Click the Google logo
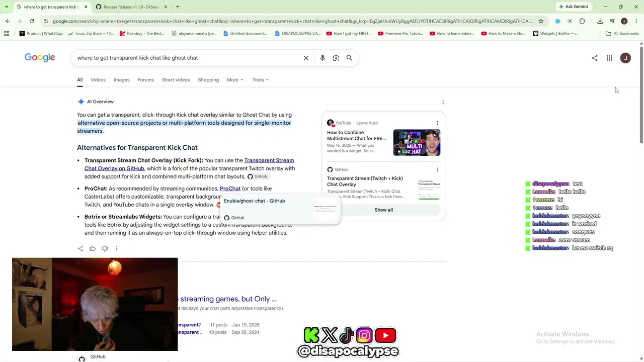Viewport: 644px width, 362px height. tap(40, 58)
